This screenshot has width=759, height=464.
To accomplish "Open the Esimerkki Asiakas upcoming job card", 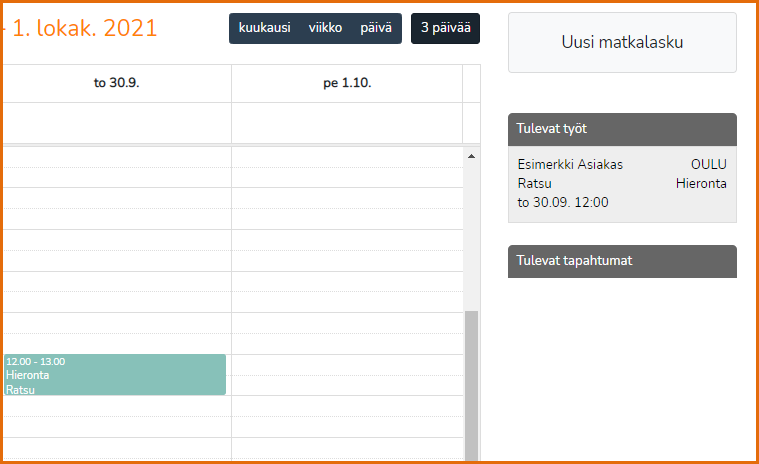I will [622, 184].
